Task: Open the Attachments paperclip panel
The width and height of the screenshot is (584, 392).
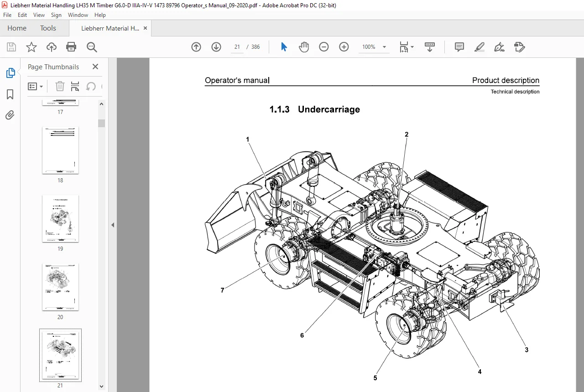Action: click(10, 115)
